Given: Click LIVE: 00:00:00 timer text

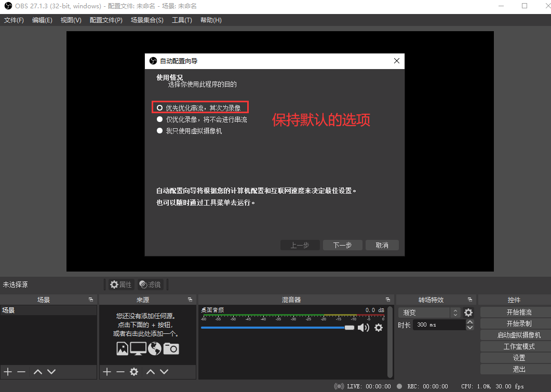Looking at the screenshot, I should click(x=369, y=386).
